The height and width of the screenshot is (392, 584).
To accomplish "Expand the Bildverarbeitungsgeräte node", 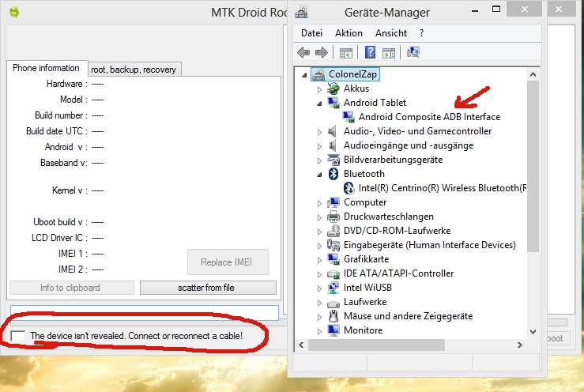I will (319, 160).
